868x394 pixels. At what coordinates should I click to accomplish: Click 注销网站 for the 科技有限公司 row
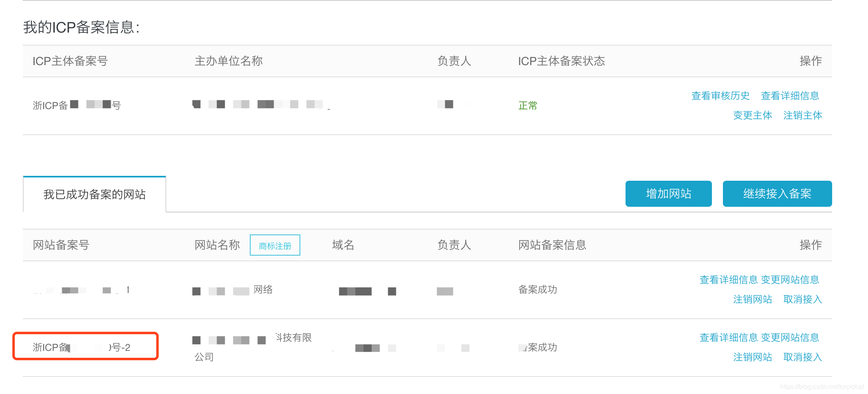pyautogui.click(x=752, y=357)
